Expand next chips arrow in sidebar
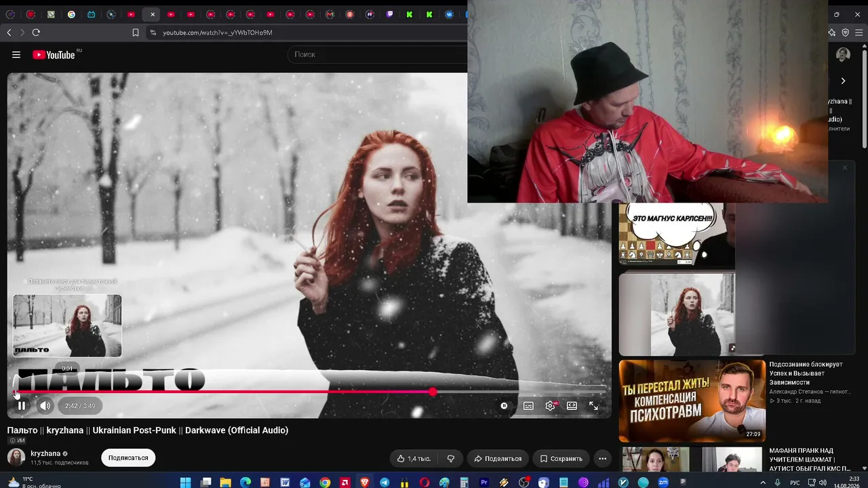The image size is (868, 488). 843,81
